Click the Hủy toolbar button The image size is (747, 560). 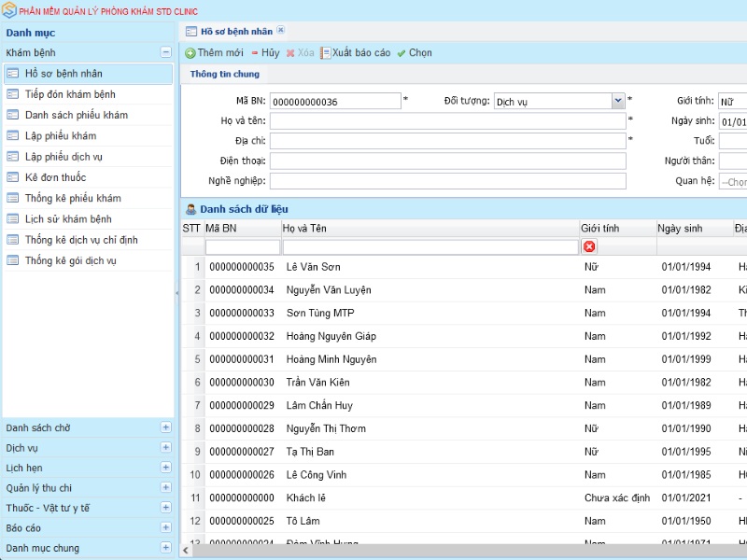coord(265,53)
